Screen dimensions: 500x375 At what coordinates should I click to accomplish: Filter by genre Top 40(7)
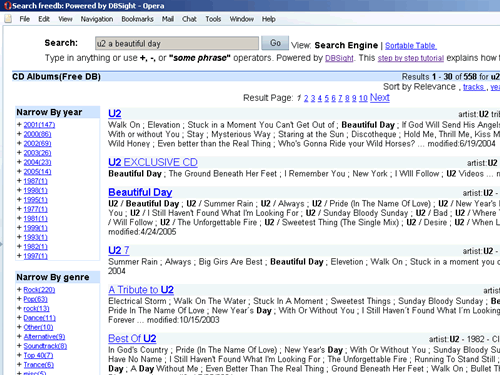coord(38,355)
